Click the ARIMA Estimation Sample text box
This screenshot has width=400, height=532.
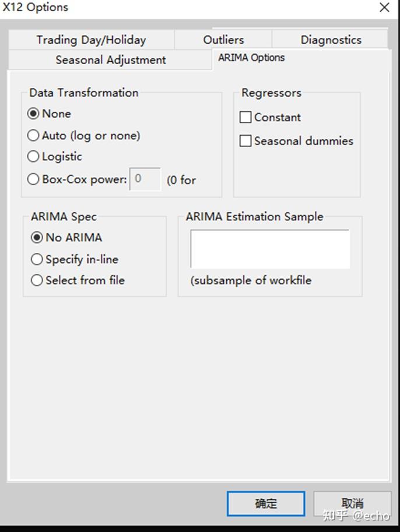coord(270,249)
